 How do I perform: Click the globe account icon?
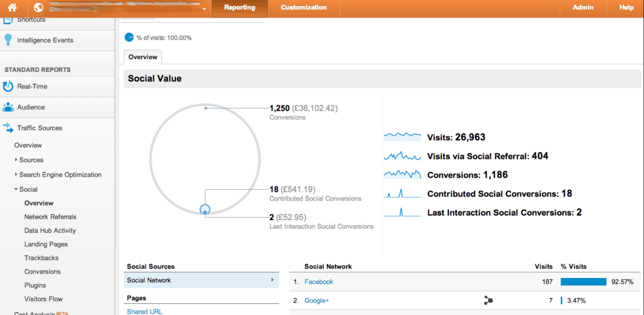click(x=38, y=7)
